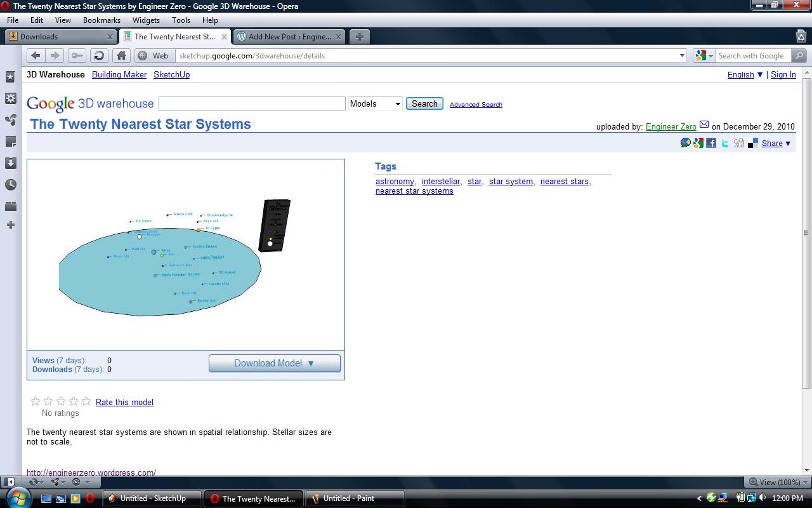Click the 3D warehouse Search button
The width and height of the screenshot is (812, 508).
click(424, 104)
